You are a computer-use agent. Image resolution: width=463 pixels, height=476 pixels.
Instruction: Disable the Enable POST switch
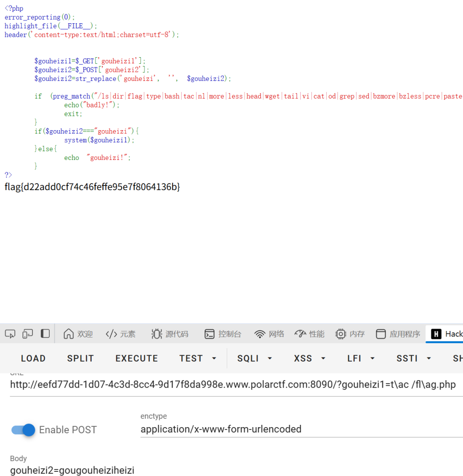[x=23, y=430]
